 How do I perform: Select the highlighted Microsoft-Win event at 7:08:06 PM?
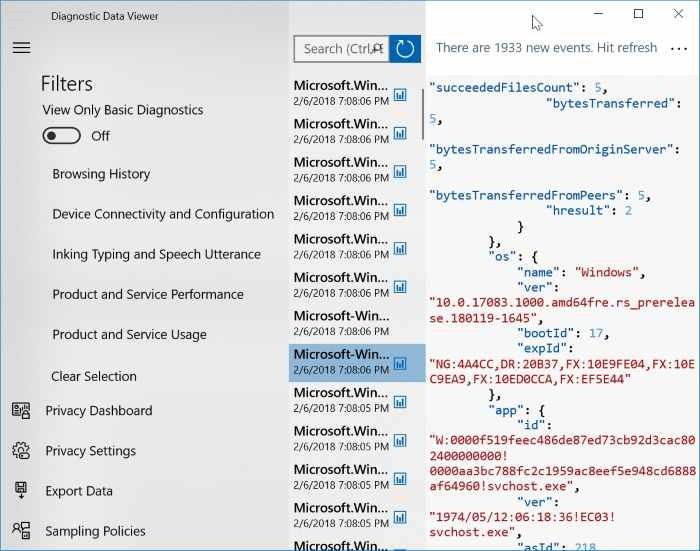click(x=340, y=362)
